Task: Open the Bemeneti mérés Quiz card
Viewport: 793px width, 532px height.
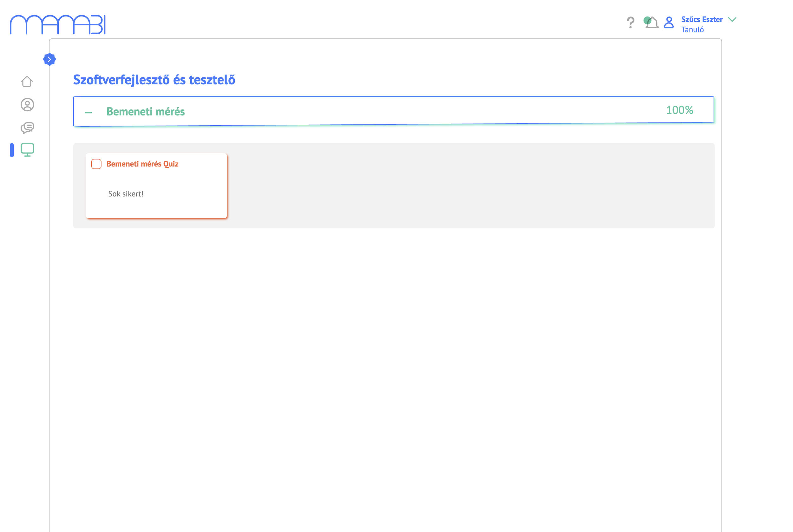Action: [x=156, y=186]
